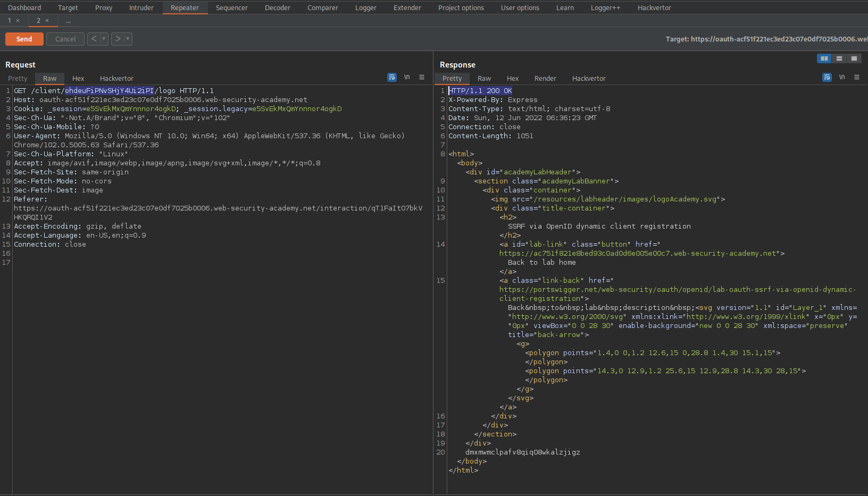Add a new Repeater tab with ellipsis
Image resolution: width=868 pixels, height=496 pixels.
coord(68,21)
